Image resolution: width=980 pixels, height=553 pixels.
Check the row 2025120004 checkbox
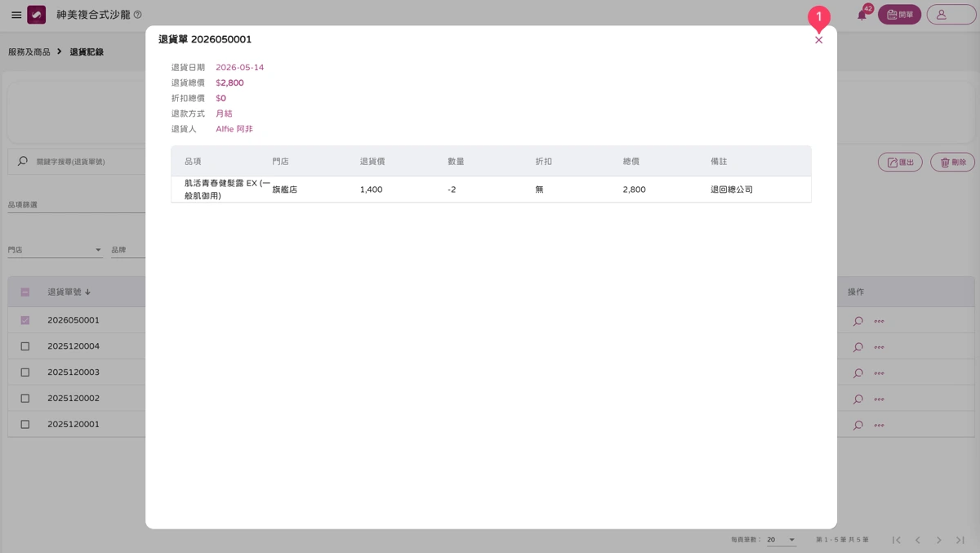tap(25, 346)
